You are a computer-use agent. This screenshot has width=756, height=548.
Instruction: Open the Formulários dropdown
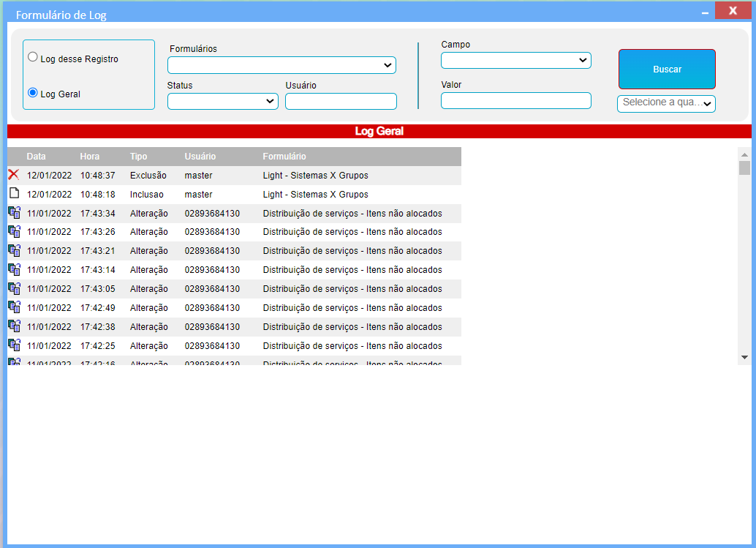tap(281, 65)
